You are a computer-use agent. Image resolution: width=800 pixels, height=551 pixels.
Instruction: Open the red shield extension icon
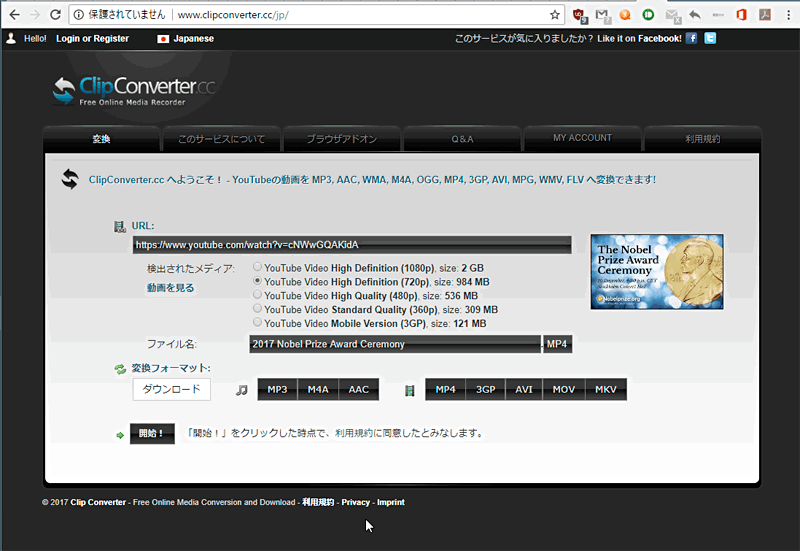579,16
